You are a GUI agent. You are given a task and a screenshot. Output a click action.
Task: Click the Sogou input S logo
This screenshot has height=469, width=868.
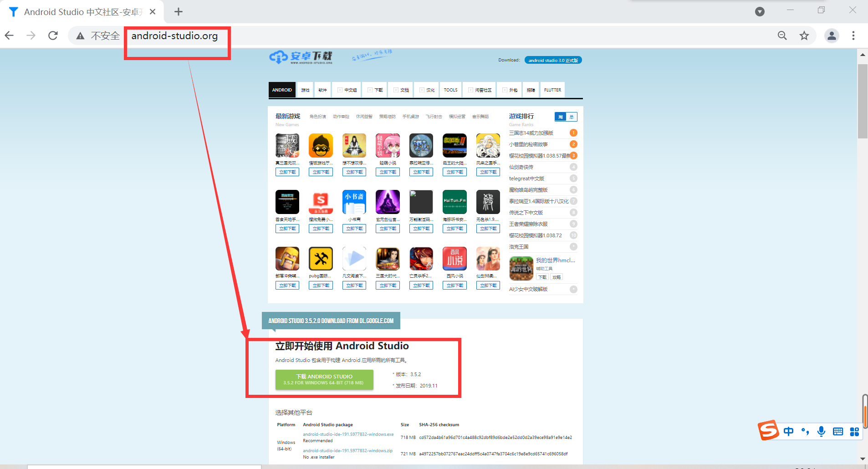coord(768,430)
